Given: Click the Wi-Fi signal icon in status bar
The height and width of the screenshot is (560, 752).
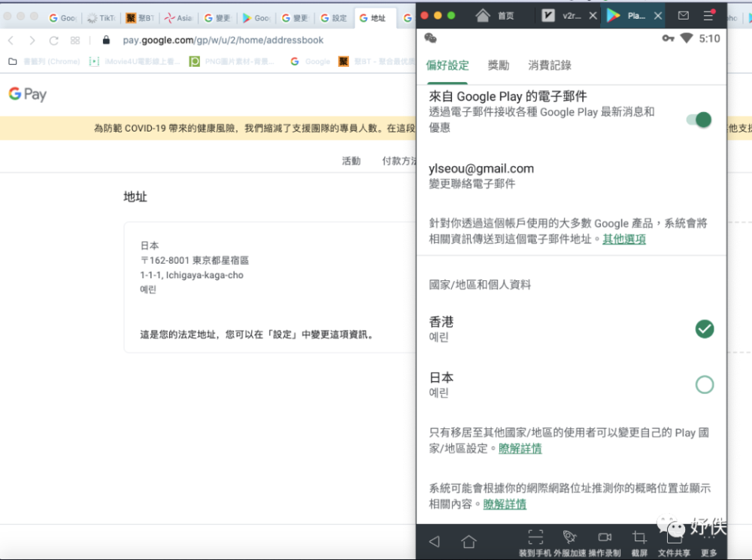Looking at the screenshot, I should point(687,38).
